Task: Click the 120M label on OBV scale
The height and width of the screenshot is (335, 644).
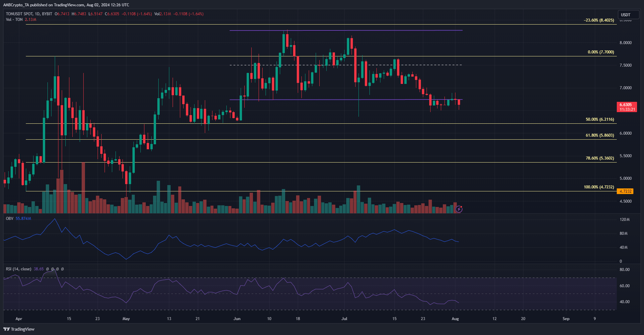Action: coord(625,220)
